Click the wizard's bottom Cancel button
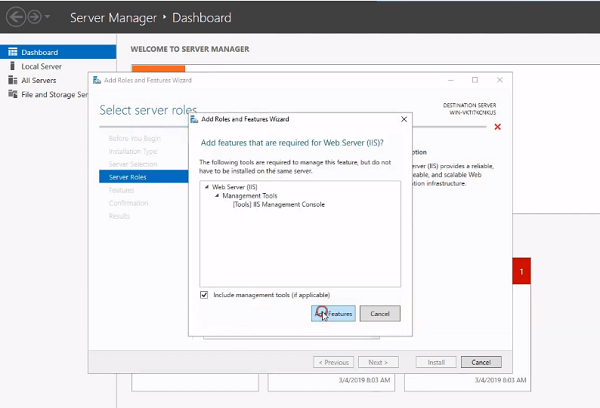This screenshot has height=408, width=600. pos(481,362)
